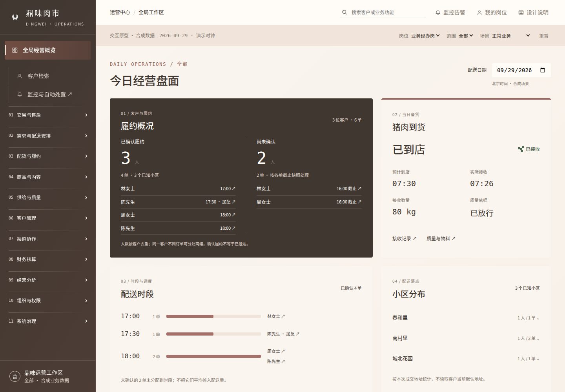The image size is (565, 392).
Task: Open 陈先生 · 加急 in 配送时段
Action: point(283,334)
